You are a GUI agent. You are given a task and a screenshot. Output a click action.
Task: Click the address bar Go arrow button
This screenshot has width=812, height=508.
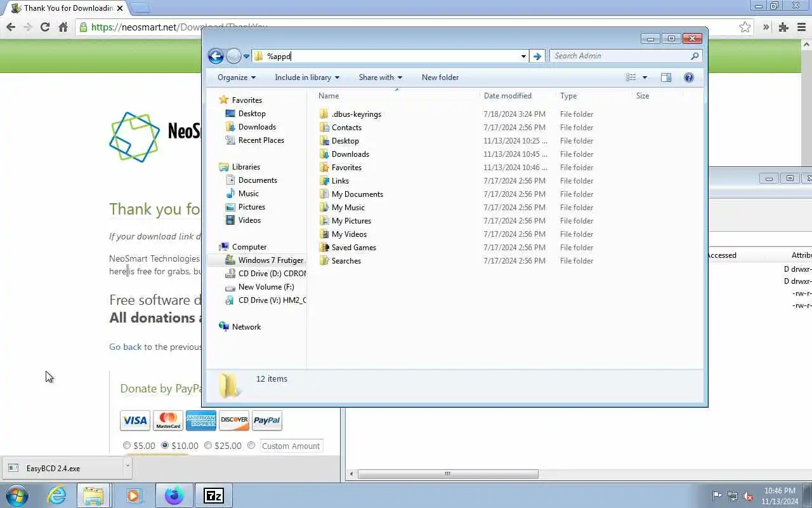(x=537, y=56)
